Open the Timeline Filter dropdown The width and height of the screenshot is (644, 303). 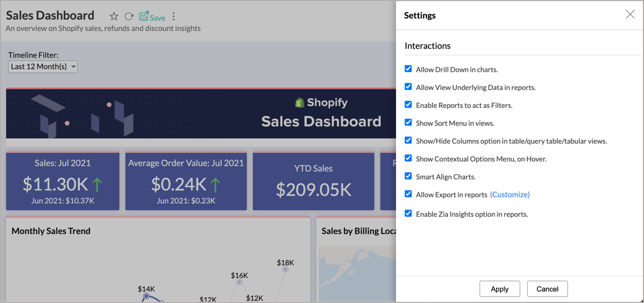(x=43, y=67)
